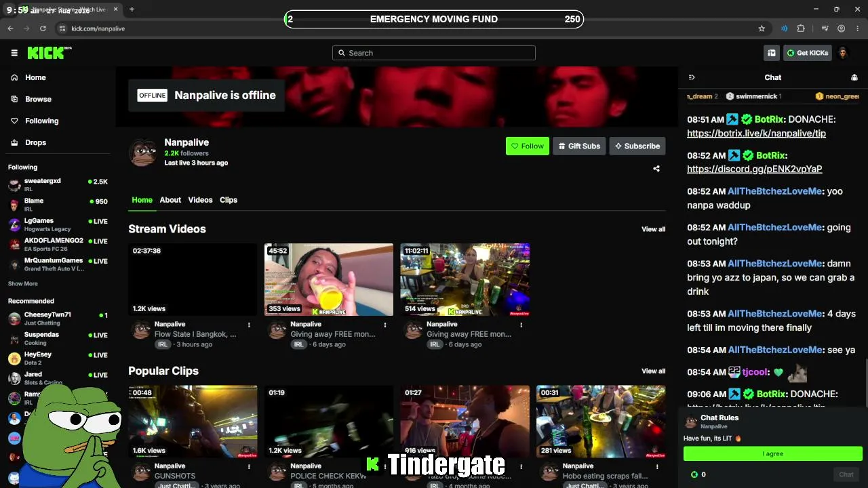
Task: Follow the Nanpalive channel
Action: [x=528, y=146]
